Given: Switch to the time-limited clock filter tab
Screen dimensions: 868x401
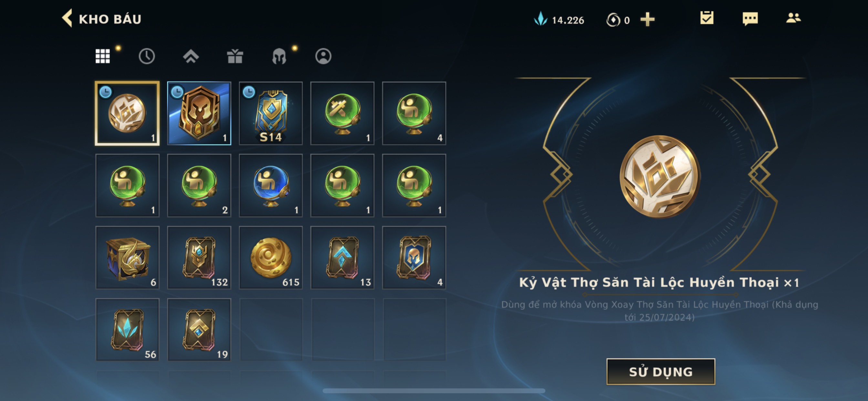Looking at the screenshot, I should [147, 56].
